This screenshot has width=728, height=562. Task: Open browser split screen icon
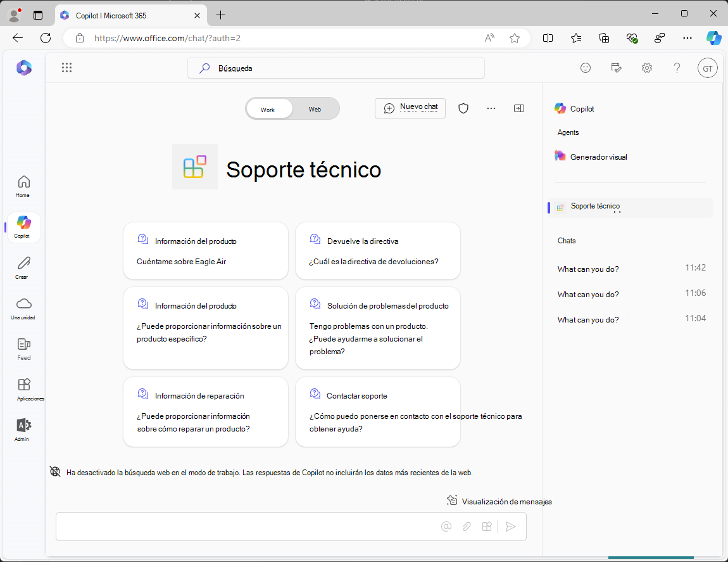(x=548, y=38)
